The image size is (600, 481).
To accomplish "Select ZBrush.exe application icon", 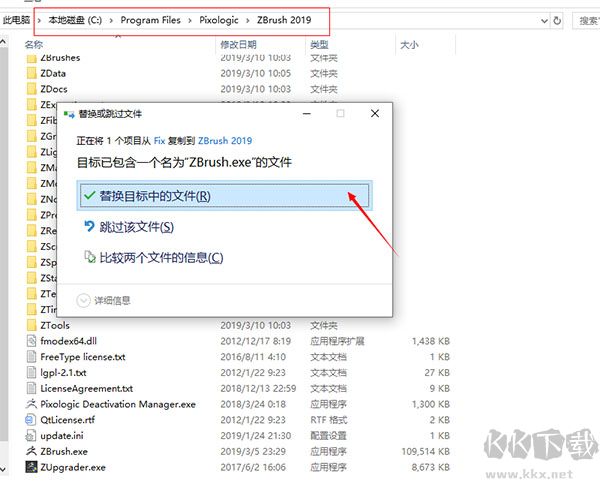I will pyautogui.click(x=31, y=451).
